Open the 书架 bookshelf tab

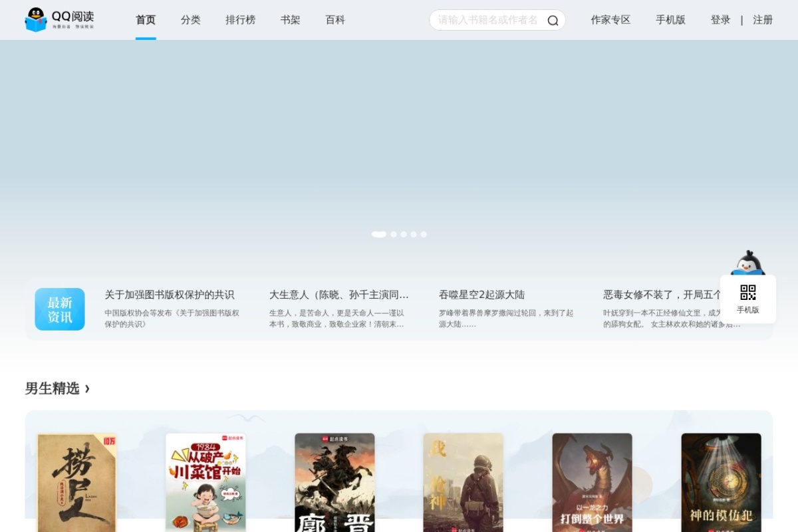[291, 20]
